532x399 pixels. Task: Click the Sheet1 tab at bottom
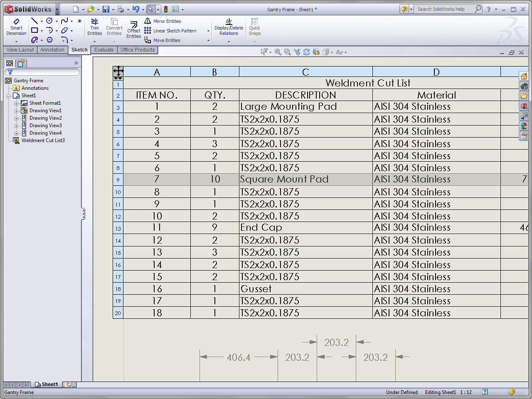49,384
